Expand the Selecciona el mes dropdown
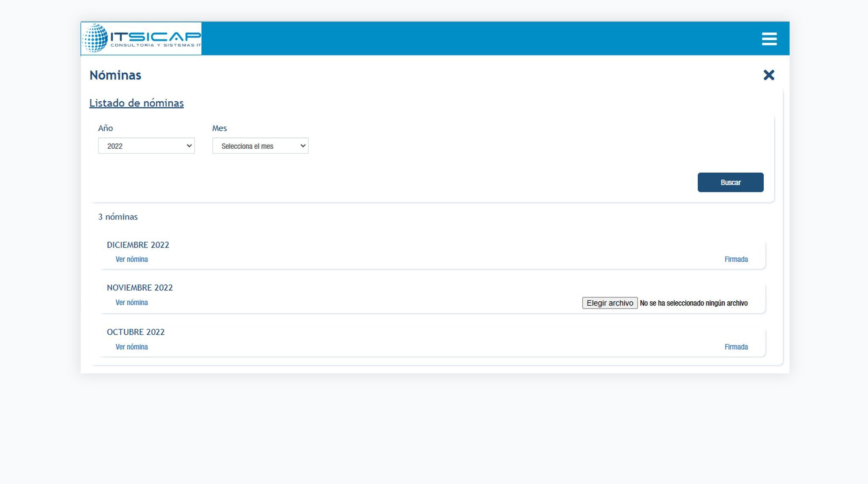The height and width of the screenshot is (484, 868). [260, 146]
